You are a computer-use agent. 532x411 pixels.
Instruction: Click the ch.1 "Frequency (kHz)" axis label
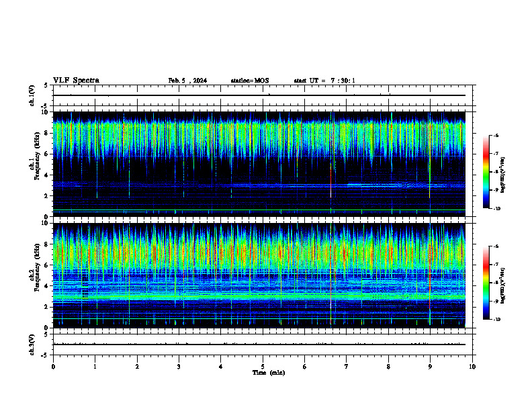coord(37,156)
